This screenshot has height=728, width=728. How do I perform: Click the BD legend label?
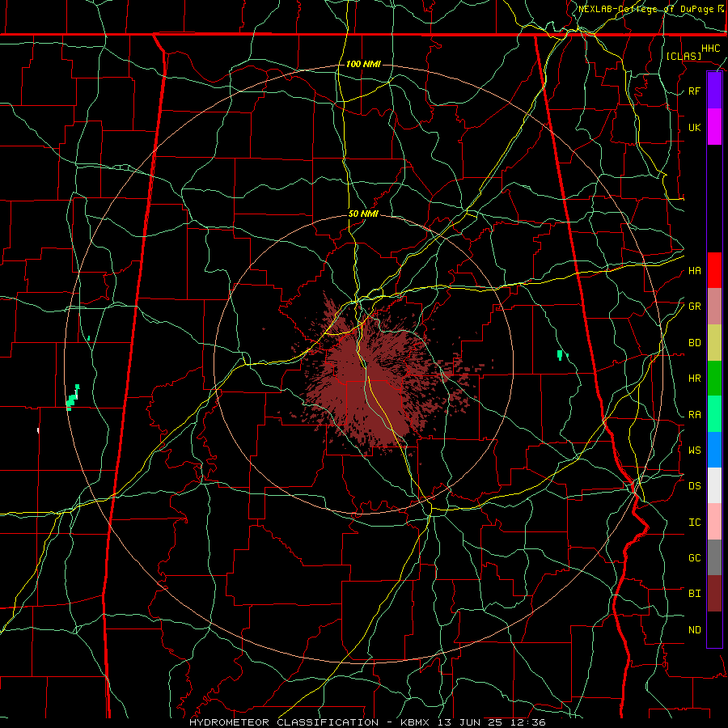coord(694,343)
